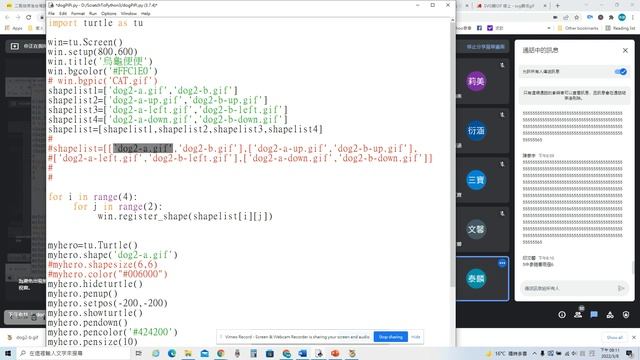Close the SVG to GIF Chrome tab
Viewport: 640px width, 360px height.
[545, 6]
